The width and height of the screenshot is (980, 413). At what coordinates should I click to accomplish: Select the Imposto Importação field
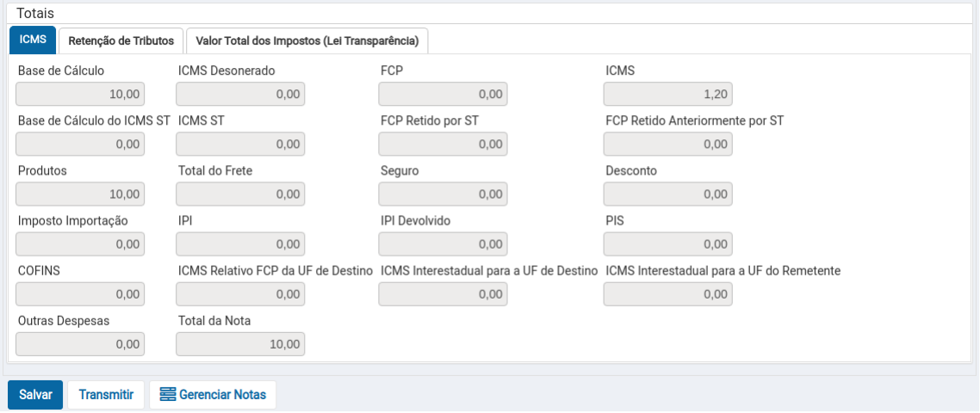point(80,244)
